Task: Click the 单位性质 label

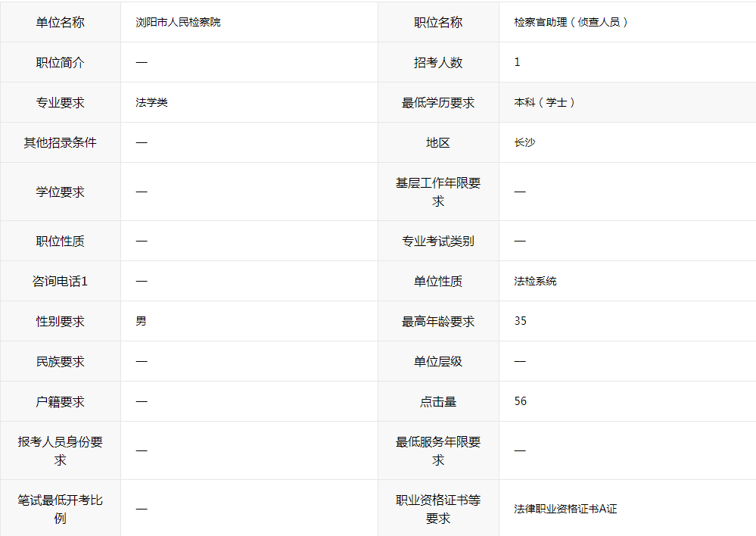Action: click(438, 281)
